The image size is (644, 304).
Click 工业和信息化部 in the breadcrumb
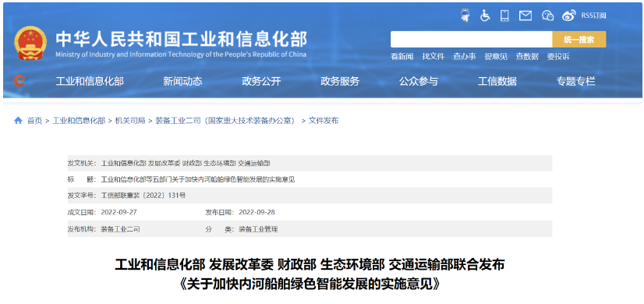tap(79, 121)
